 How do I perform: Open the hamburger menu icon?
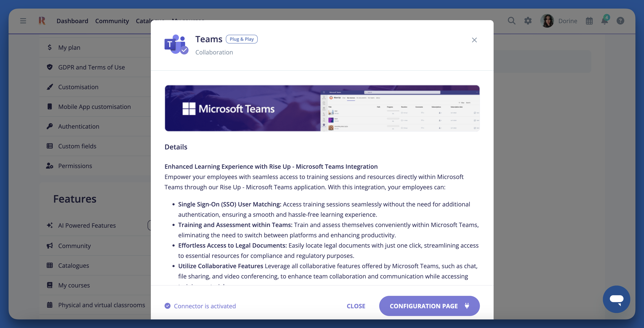(x=23, y=21)
